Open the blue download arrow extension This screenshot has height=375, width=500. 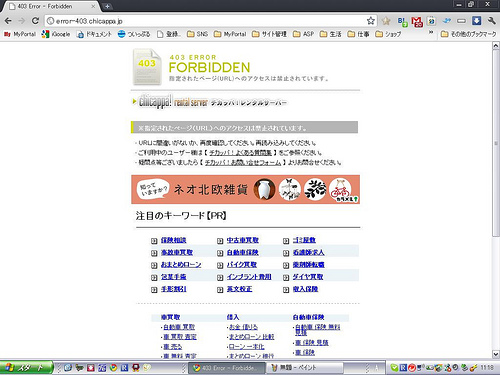tap(477, 21)
